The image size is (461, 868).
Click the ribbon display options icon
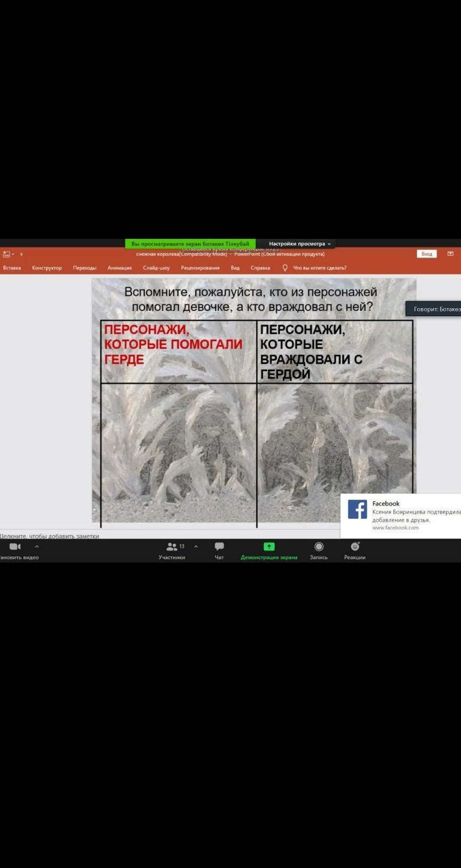(450, 254)
